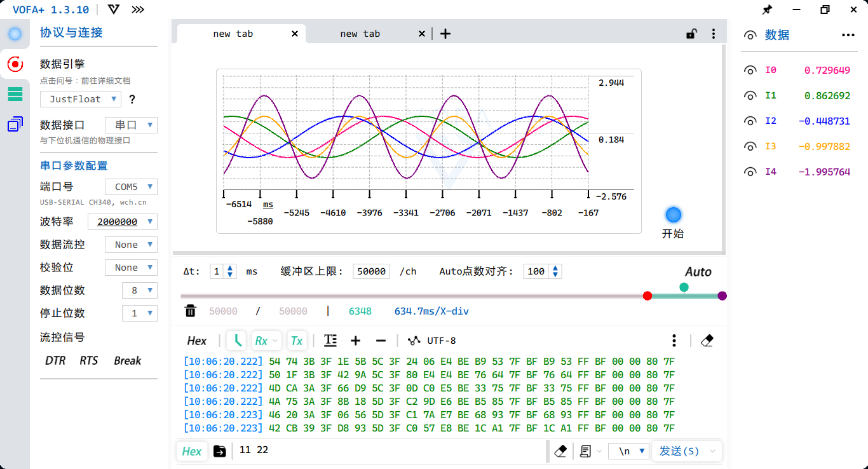The width and height of the screenshot is (868, 469).
Task: Open the baud rate 2000000 dropdown
Action: [122, 221]
